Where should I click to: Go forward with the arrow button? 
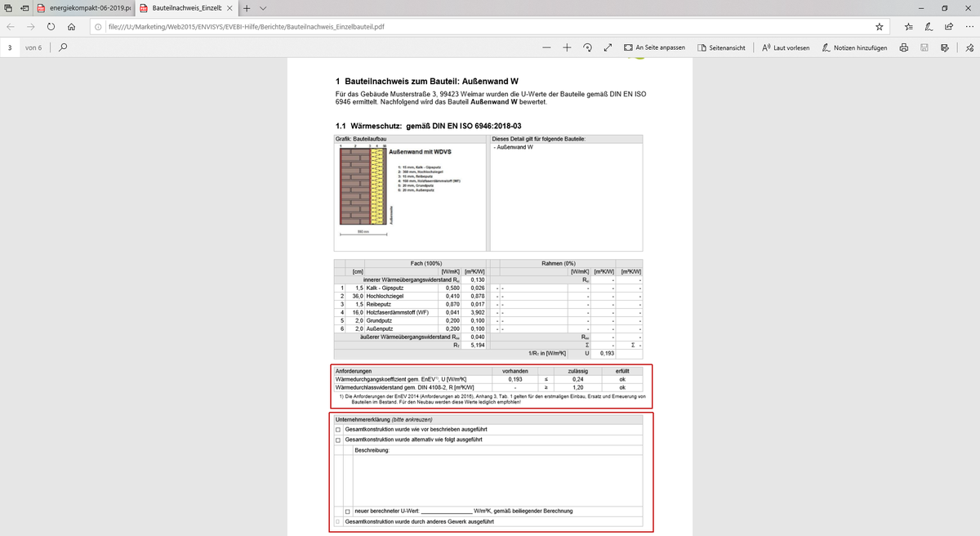[30, 26]
